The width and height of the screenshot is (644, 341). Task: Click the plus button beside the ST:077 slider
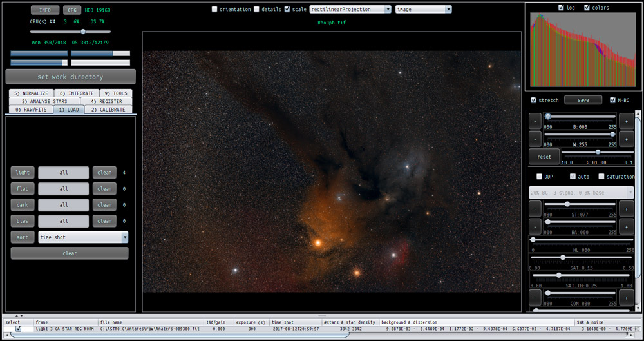tap(627, 209)
